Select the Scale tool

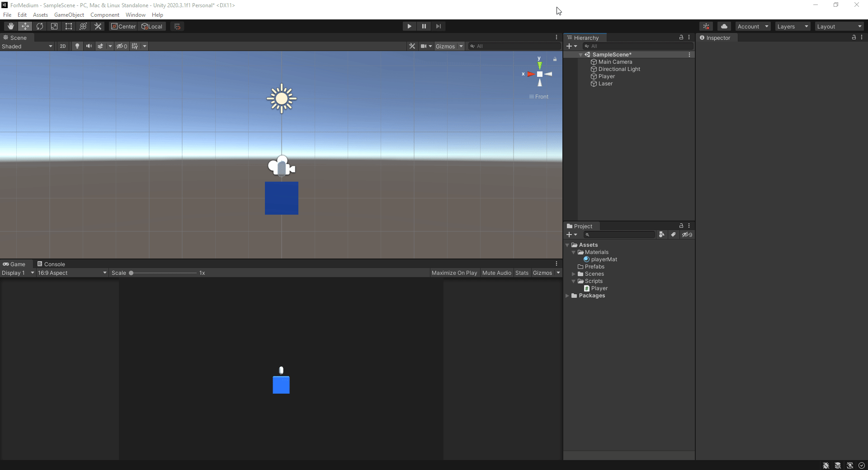[54, 26]
